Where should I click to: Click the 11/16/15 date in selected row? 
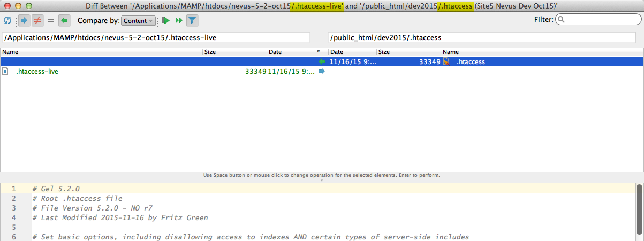353,61
